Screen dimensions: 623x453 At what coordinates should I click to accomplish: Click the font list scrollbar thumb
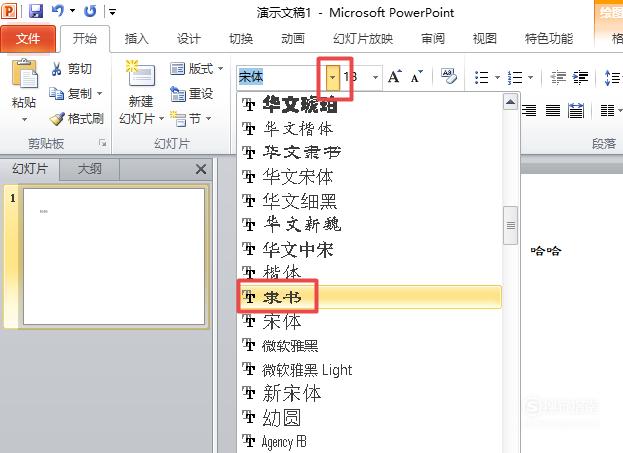511,225
